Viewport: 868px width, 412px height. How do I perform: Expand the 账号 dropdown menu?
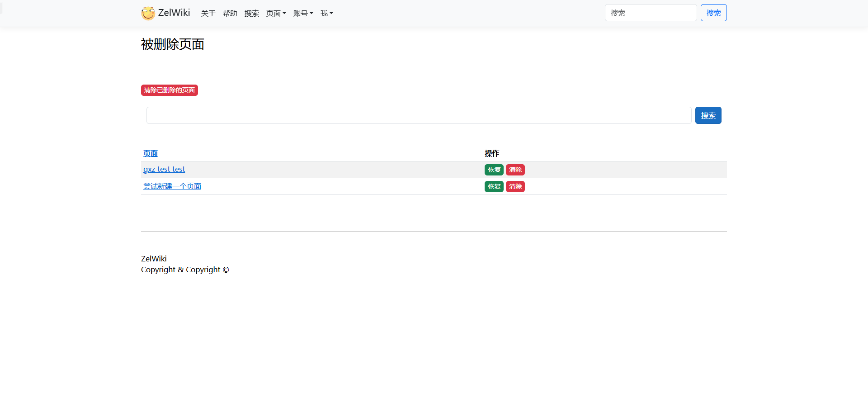point(303,14)
